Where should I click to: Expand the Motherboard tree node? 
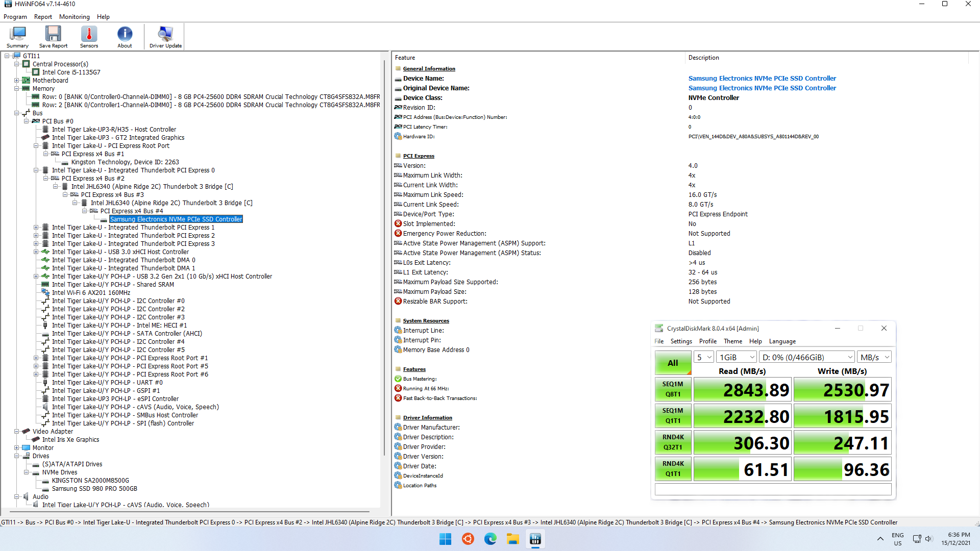click(16, 80)
